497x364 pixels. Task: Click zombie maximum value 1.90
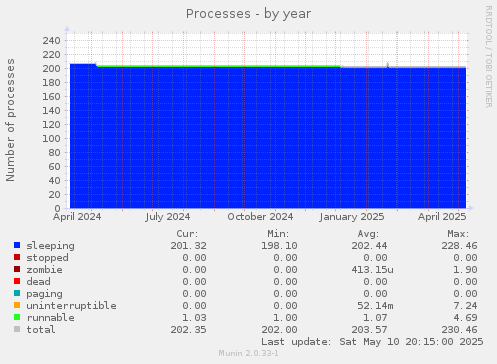tap(465, 270)
